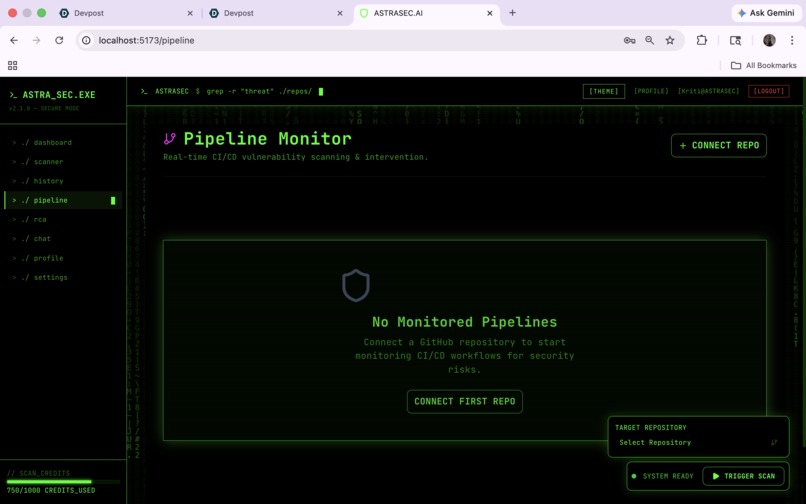Close the second Devpost tab
The image size is (806, 504).
pos(340,13)
